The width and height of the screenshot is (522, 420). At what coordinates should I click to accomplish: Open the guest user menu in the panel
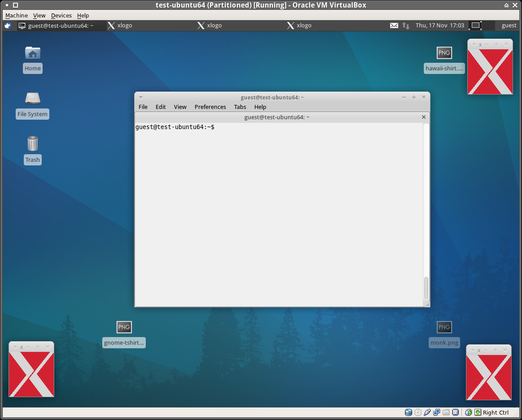coord(509,26)
